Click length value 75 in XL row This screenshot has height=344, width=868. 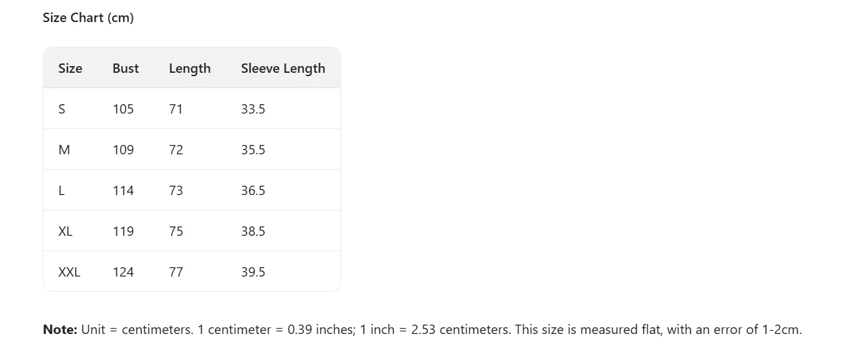176,231
